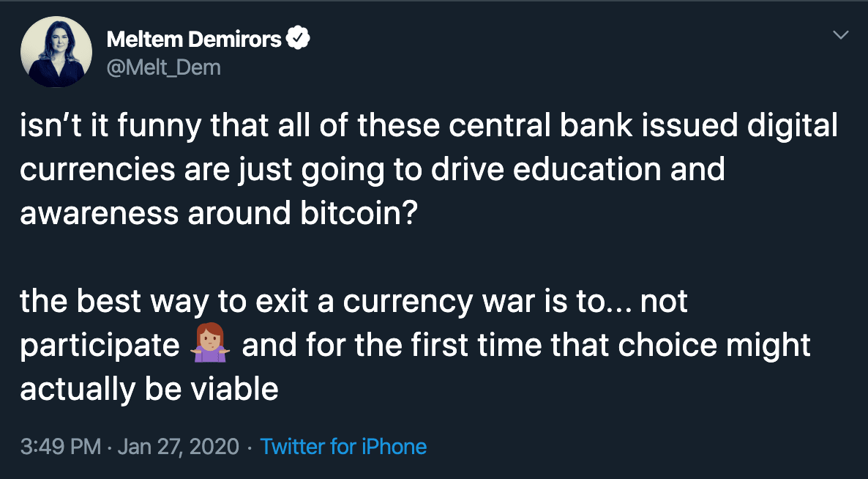Visit the @Melt_Dem handle link
Screen dimensions: 868x479
point(163,67)
